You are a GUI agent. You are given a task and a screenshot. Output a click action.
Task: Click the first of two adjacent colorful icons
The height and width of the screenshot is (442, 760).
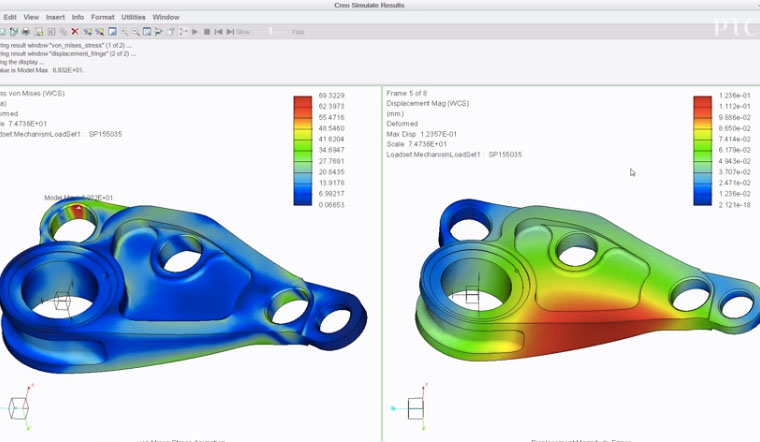point(87,32)
